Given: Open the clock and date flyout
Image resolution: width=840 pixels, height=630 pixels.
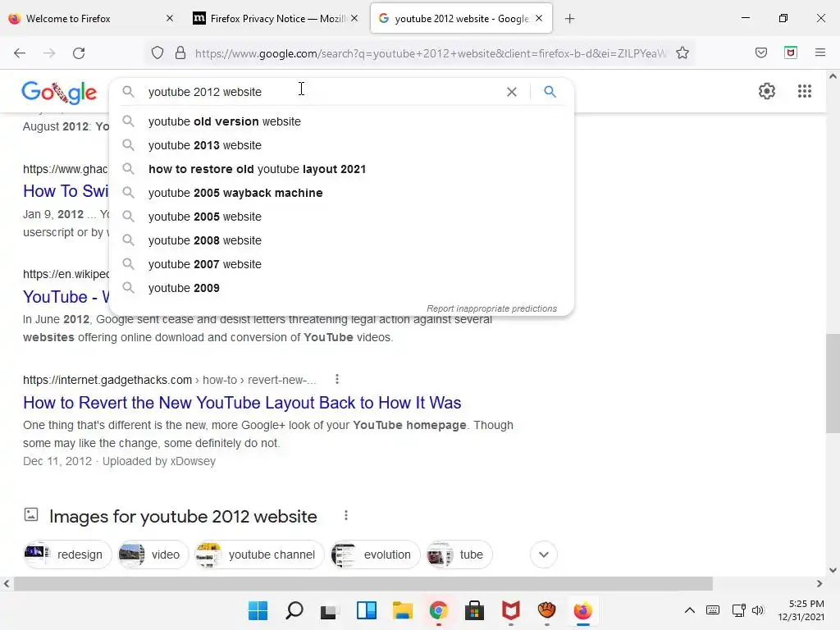Looking at the screenshot, I should tap(801, 610).
